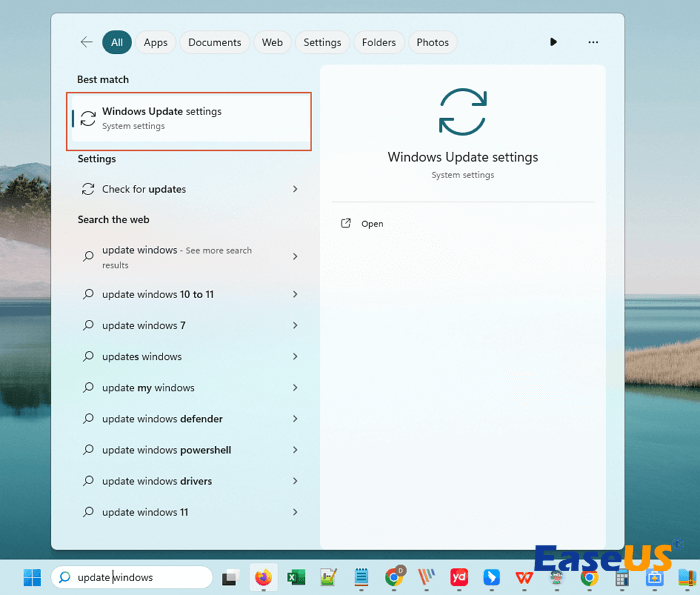This screenshot has height=595, width=700.
Task: Go back with the search panel arrow
Action: [86, 42]
